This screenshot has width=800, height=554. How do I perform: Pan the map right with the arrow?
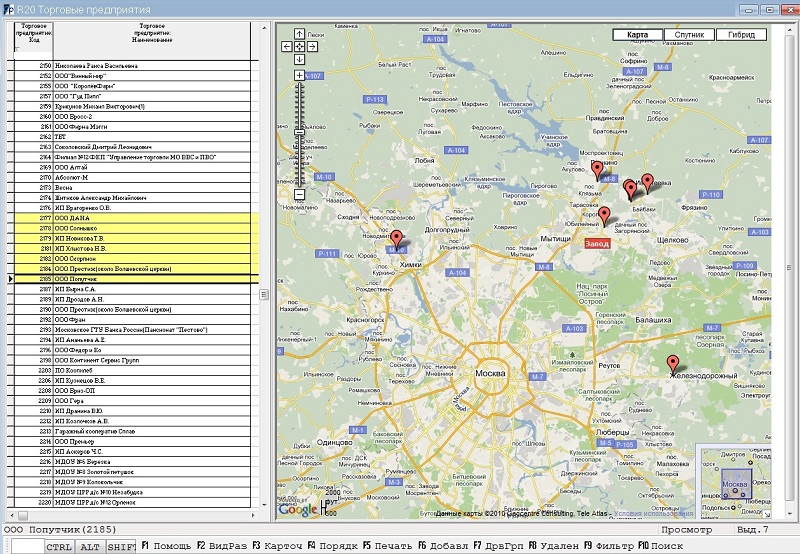[x=312, y=46]
